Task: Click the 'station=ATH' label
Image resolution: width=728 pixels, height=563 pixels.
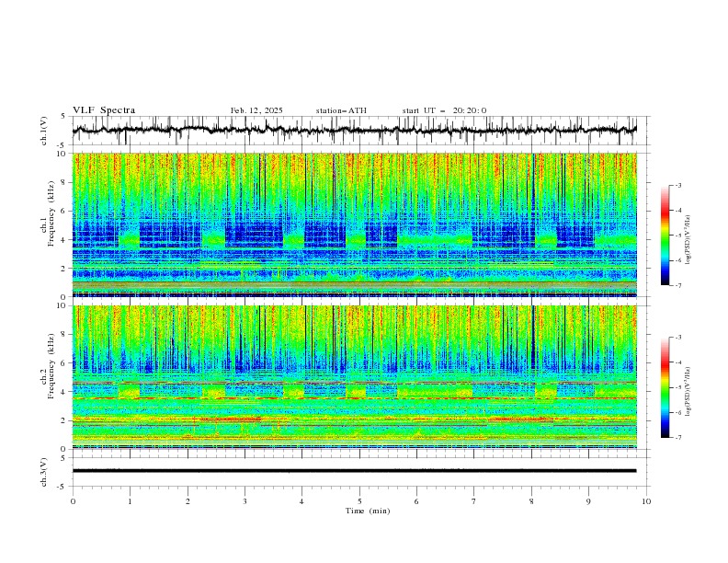Action: 341,110
